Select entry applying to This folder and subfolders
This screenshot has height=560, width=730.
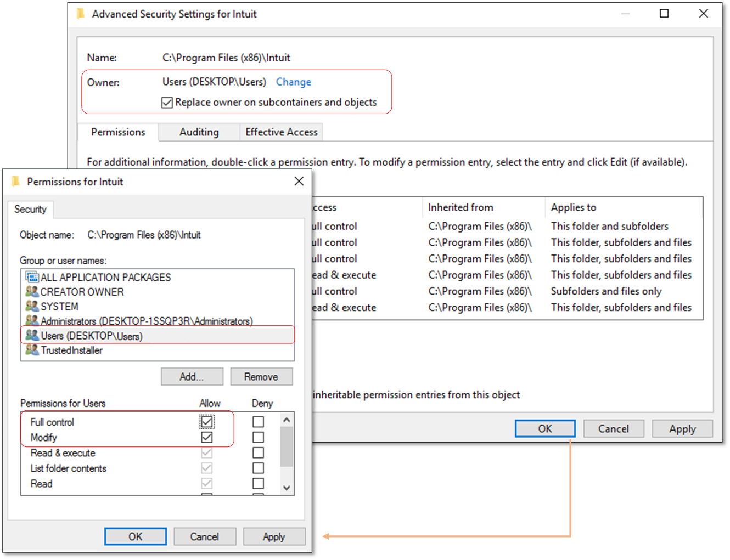tap(506, 226)
